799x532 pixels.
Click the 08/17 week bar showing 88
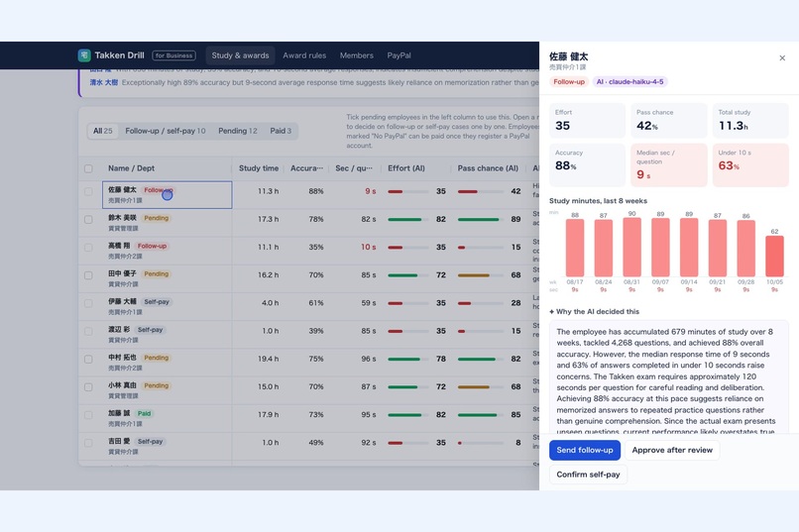tap(575, 248)
